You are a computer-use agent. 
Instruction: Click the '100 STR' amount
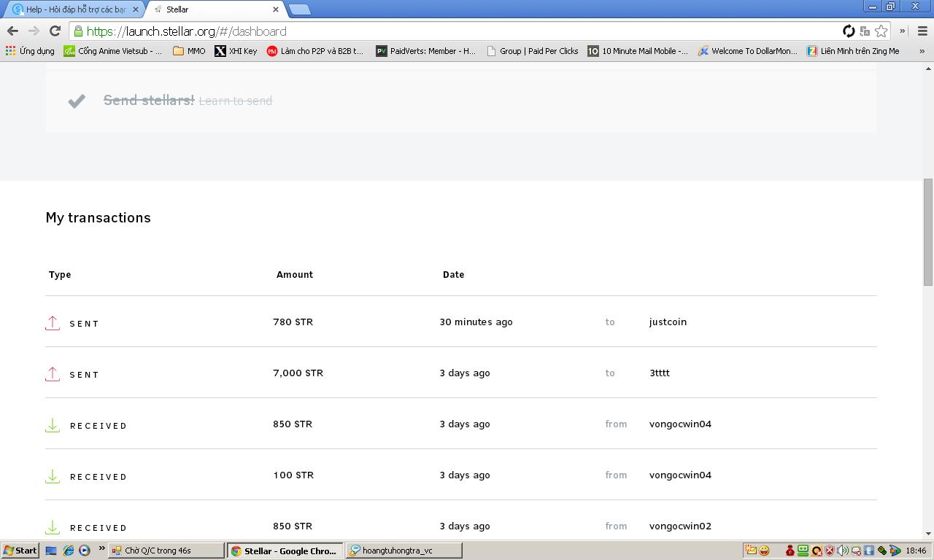click(293, 475)
